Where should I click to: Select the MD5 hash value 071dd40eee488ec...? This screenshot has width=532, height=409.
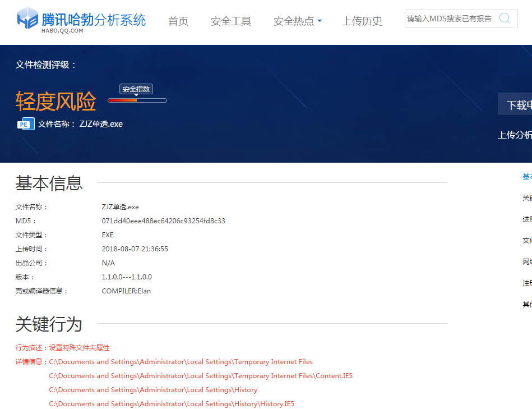(163, 220)
